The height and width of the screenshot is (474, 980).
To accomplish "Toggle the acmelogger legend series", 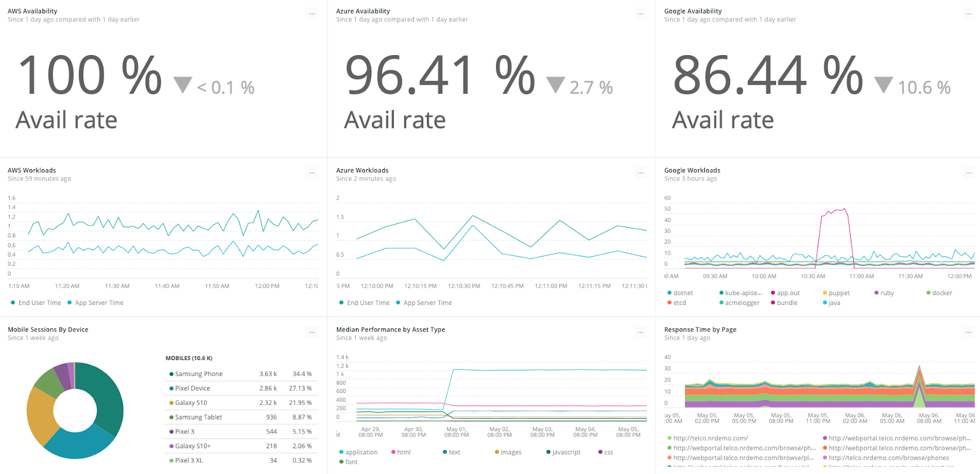I will click(739, 303).
